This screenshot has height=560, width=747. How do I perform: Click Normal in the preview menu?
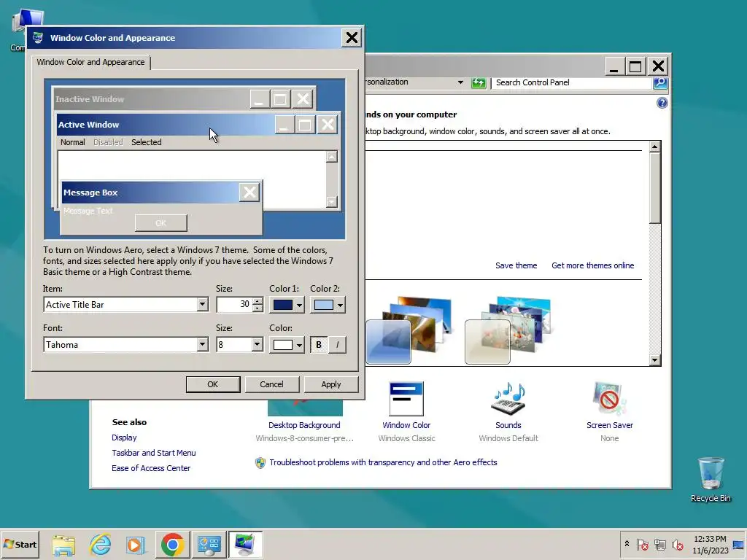click(x=72, y=142)
